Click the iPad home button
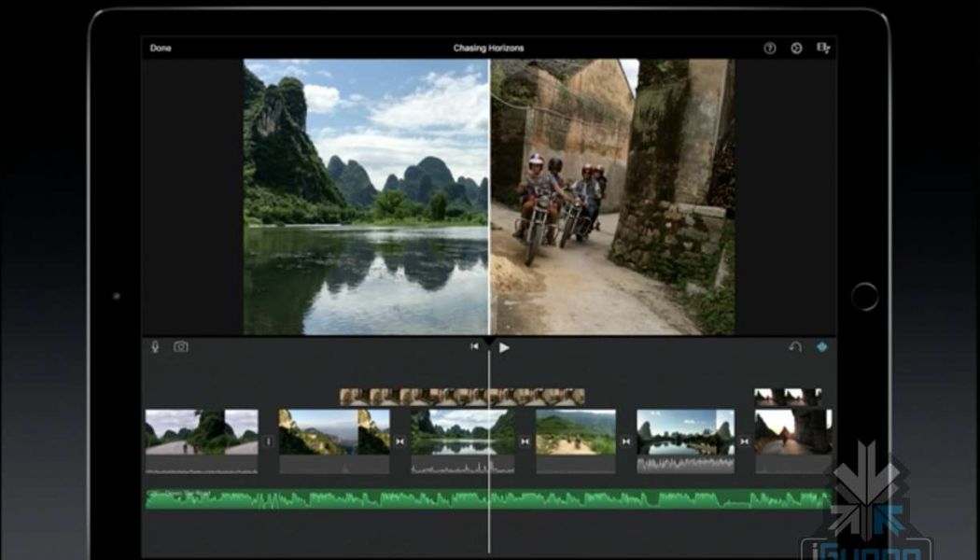The width and height of the screenshot is (980, 560). (x=865, y=297)
